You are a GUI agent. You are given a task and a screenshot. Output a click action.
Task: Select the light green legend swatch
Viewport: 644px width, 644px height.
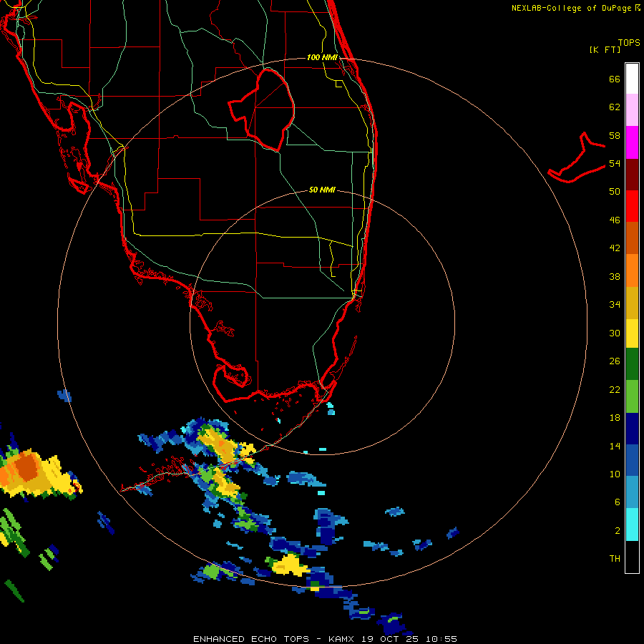(x=632, y=396)
